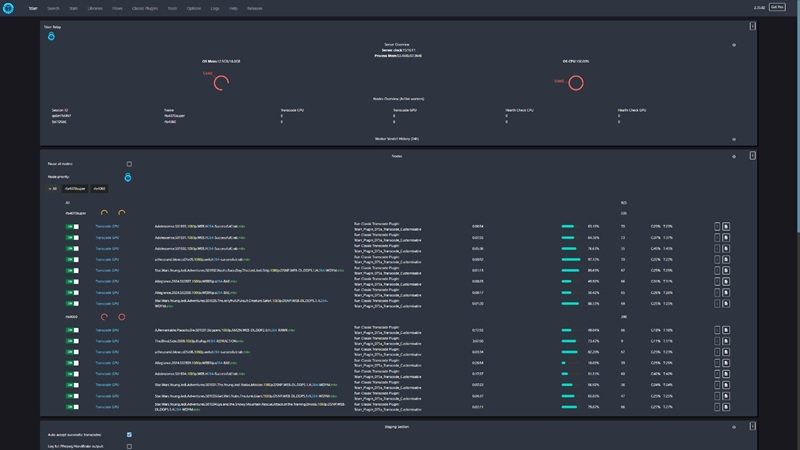Screen dimensions: 800x450
Task: Enable the Pause all nodes checkbox
Action: pyautogui.click(x=129, y=164)
